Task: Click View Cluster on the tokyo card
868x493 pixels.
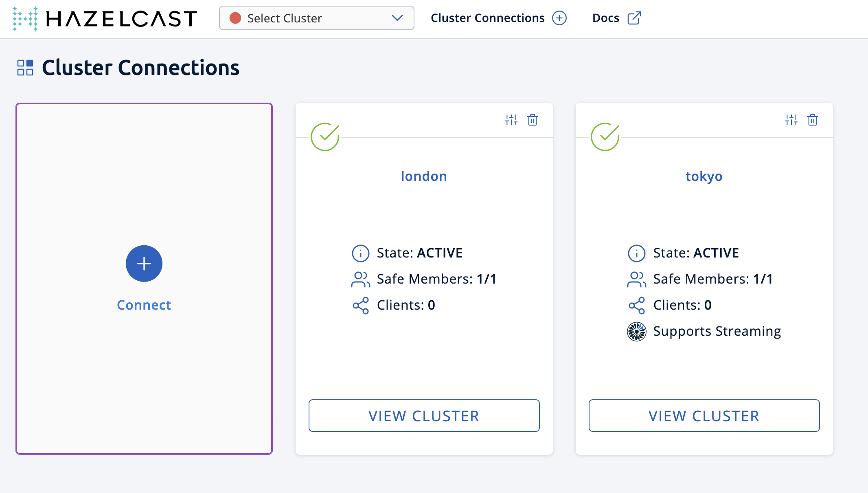Action: pyautogui.click(x=704, y=416)
